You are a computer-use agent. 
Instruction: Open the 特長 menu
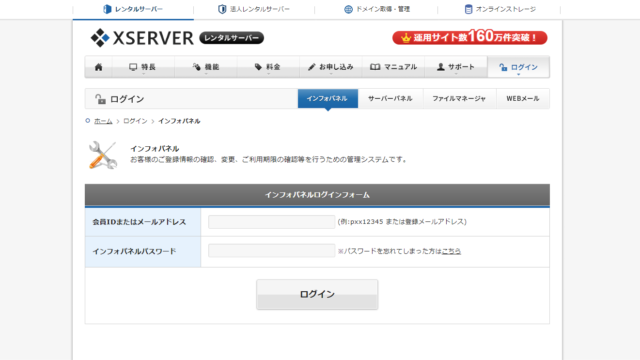143,67
